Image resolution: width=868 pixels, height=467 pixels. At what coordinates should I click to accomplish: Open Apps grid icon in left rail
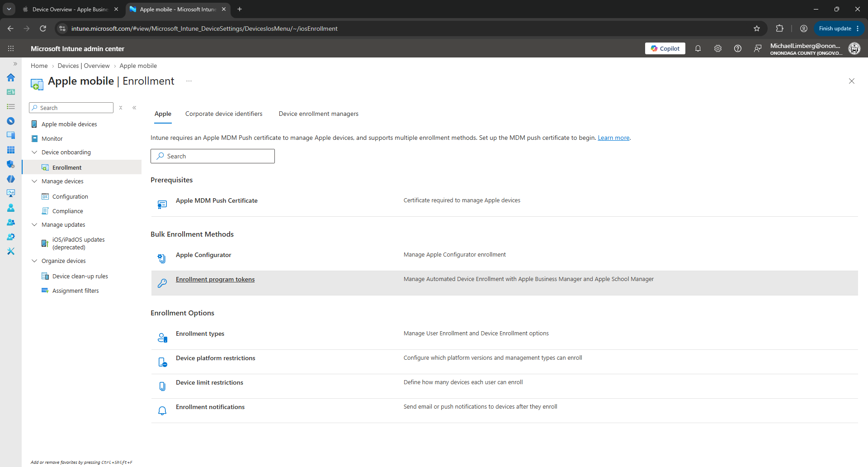click(x=11, y=150)
